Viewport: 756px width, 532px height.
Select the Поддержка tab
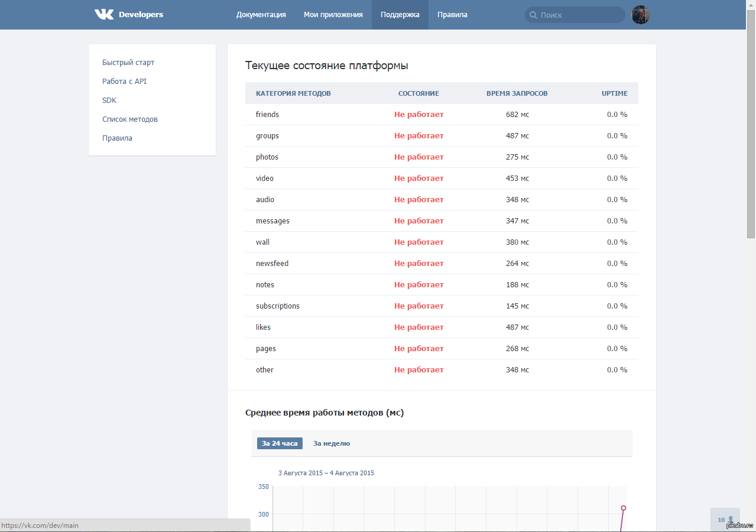point(400,15)
